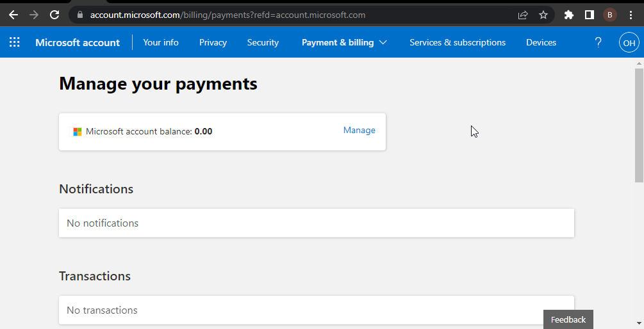Click the scrollbar down arrow
This screenshot has width=644, height=329.
coord(639,324)
